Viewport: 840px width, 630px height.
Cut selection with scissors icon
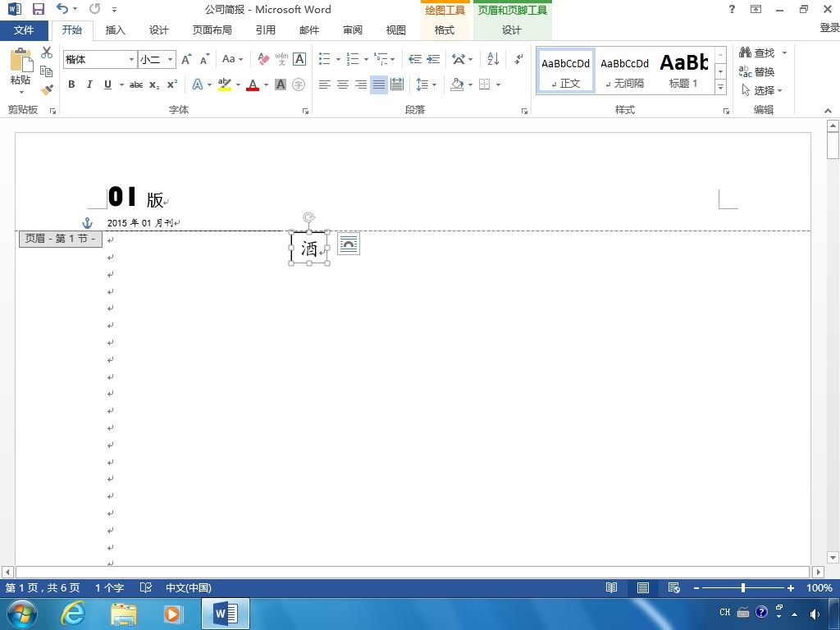[x=47, y=52]
